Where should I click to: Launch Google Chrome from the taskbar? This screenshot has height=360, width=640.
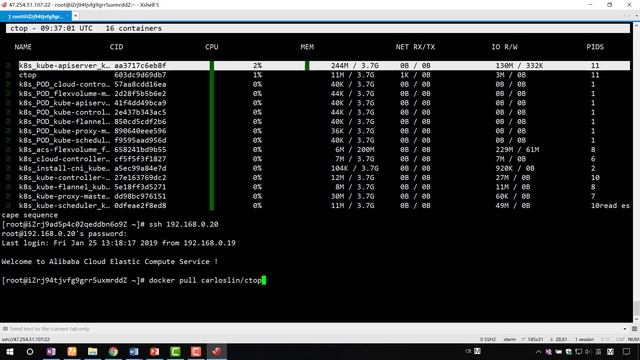coord(113,351)
